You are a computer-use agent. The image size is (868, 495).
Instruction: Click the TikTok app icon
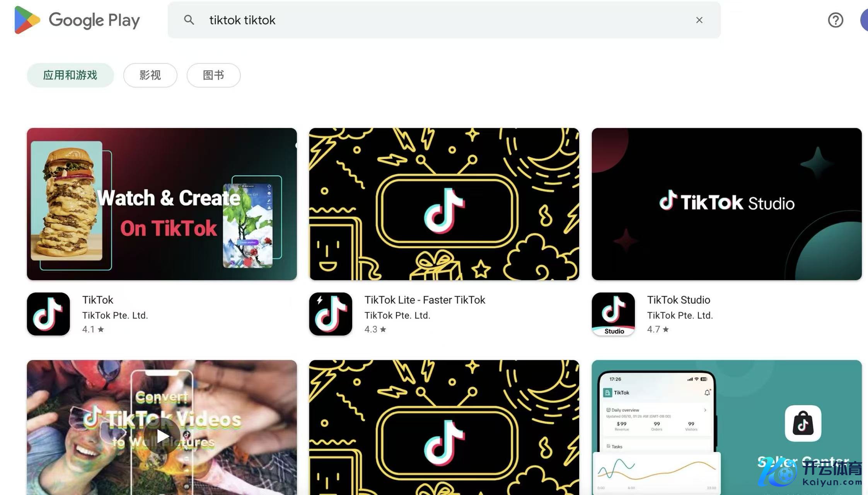(48, 314)
